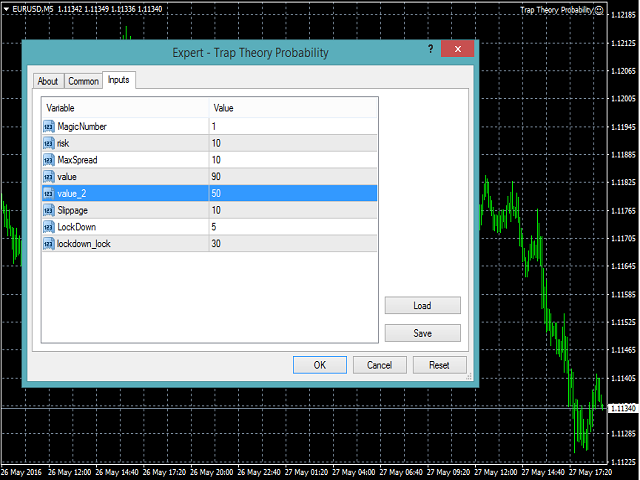Click the 1.11340 current price label
This screenshot has height=480, width=640.
pyautogui.click(x=623, y=408)
